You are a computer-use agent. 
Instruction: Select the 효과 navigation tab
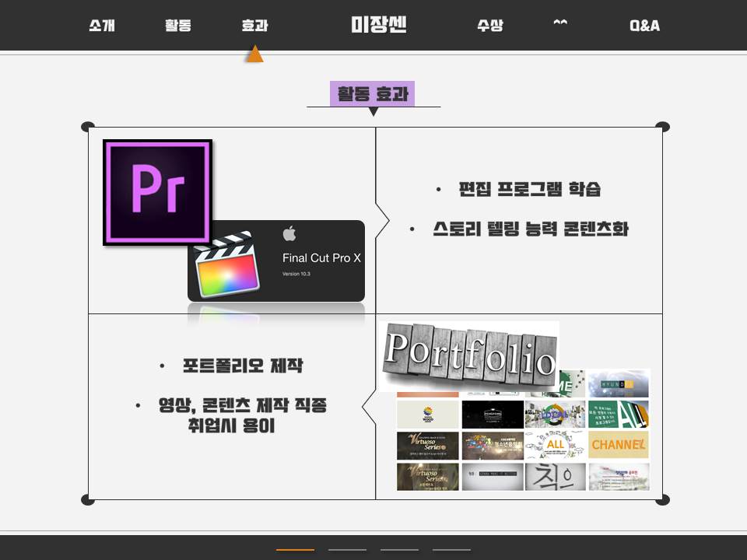254,25
